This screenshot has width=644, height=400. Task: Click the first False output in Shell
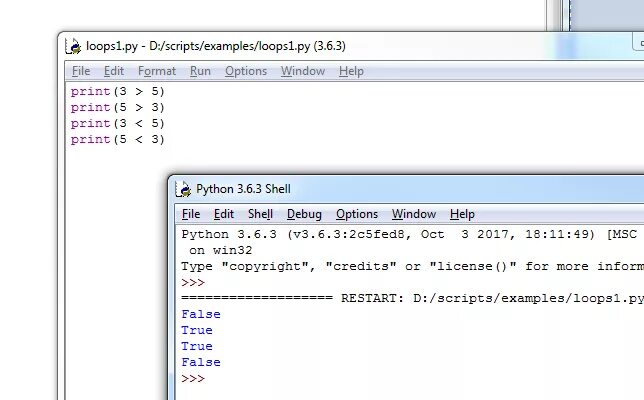[201, 314]
